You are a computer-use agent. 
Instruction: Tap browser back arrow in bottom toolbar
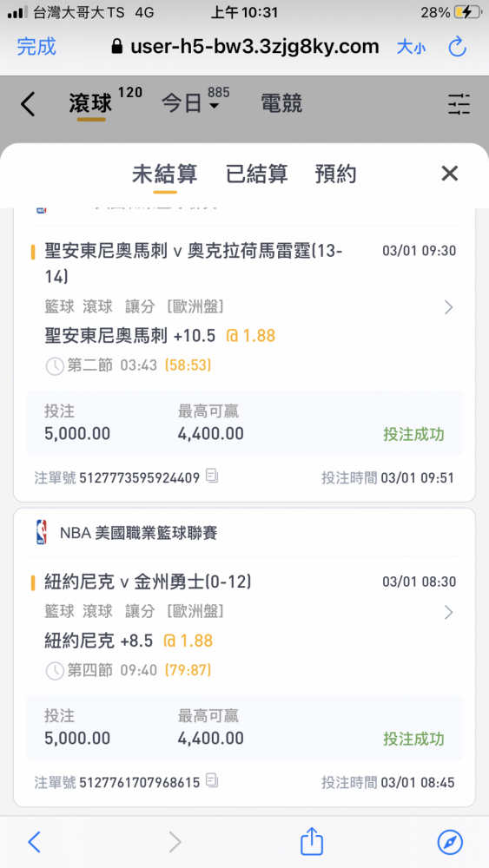pyautogui.click(x=35, y=842)
